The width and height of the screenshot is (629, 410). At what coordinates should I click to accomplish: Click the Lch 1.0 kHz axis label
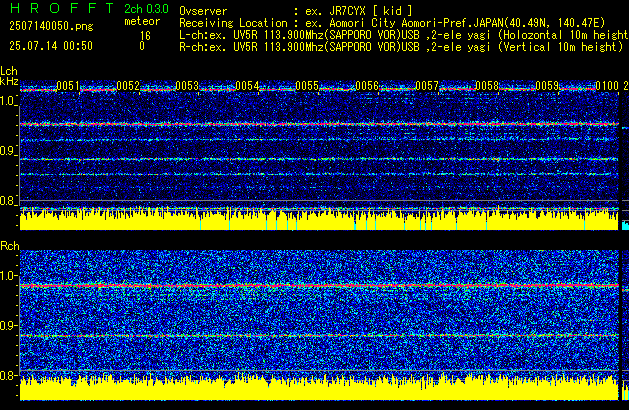[8, 101]
